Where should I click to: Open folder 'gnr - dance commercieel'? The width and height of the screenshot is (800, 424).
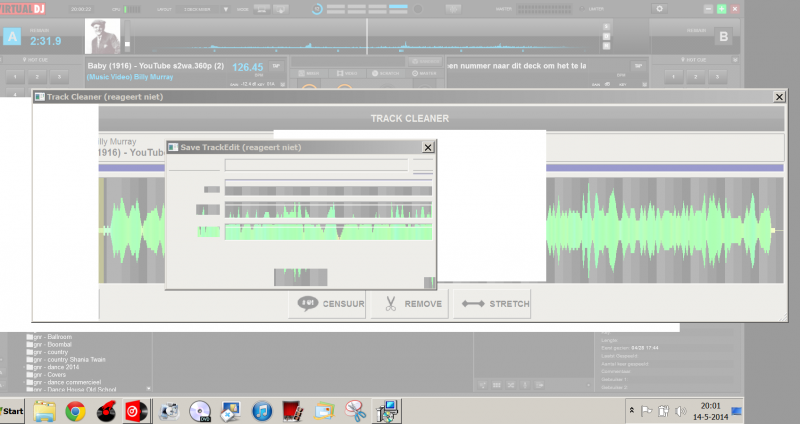click(64, 382)
